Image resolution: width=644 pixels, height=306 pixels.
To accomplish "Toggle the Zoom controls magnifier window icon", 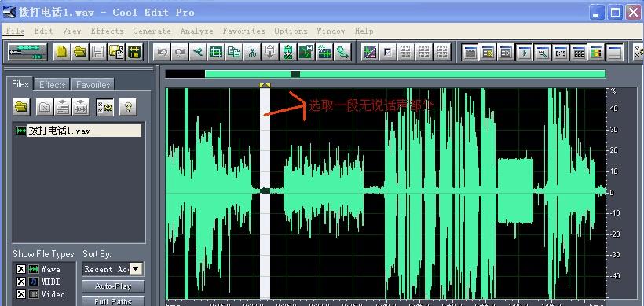I will pos(542,52).
